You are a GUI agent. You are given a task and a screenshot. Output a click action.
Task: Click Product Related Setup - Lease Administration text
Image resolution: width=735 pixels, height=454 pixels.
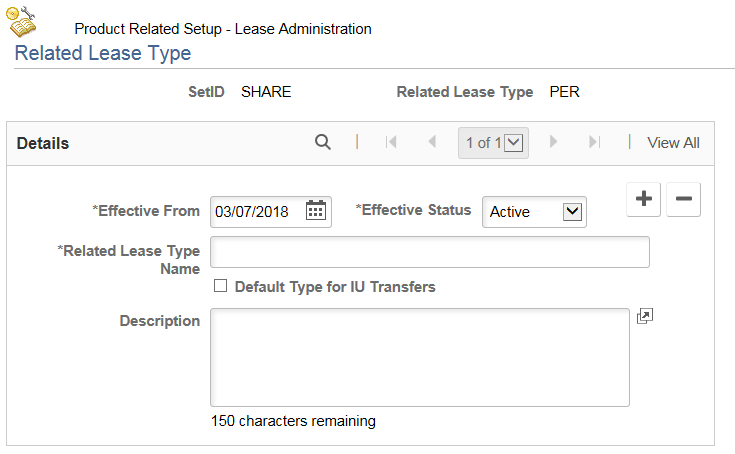[223, 29]
